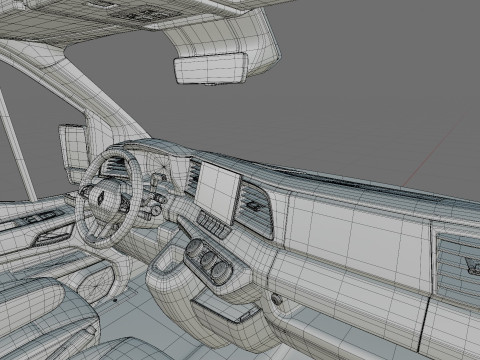Screen dimensions: 480x360
Task: Select the rear-view mirror mesh
Action: pos(211,69)
